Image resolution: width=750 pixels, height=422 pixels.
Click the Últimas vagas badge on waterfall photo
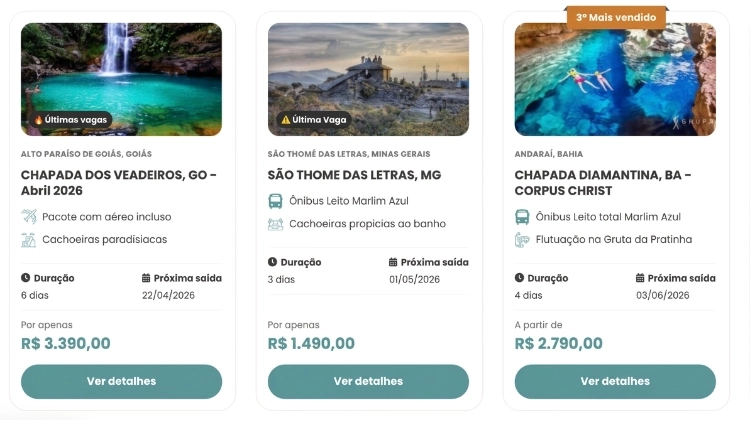[70, 119]
